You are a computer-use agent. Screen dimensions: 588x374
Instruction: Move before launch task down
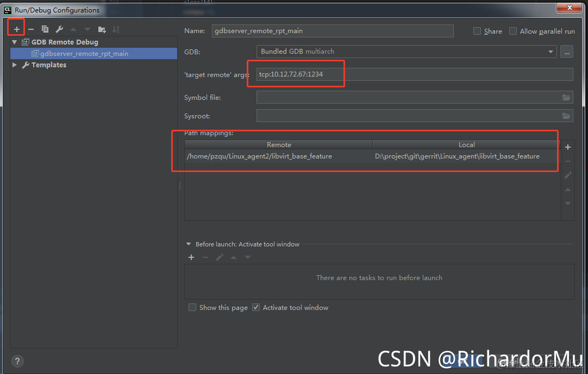pyautogui.click(x=247, y=257)
